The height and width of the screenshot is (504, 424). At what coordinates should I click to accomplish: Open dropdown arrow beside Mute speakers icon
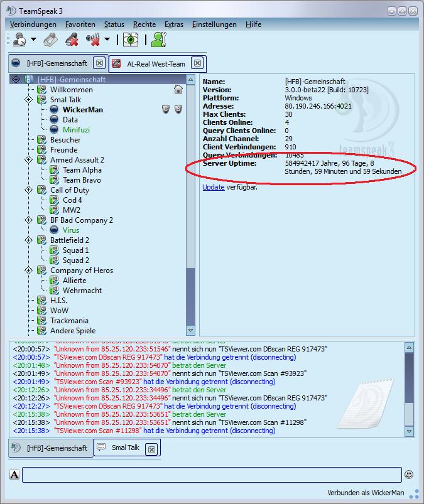point(107,40)
